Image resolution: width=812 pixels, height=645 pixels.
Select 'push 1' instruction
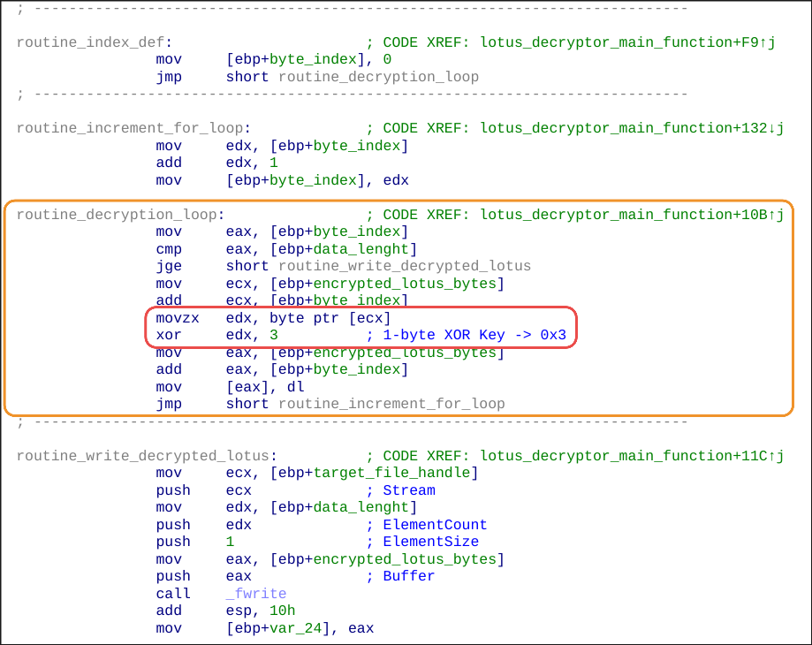tap(195, 542)
